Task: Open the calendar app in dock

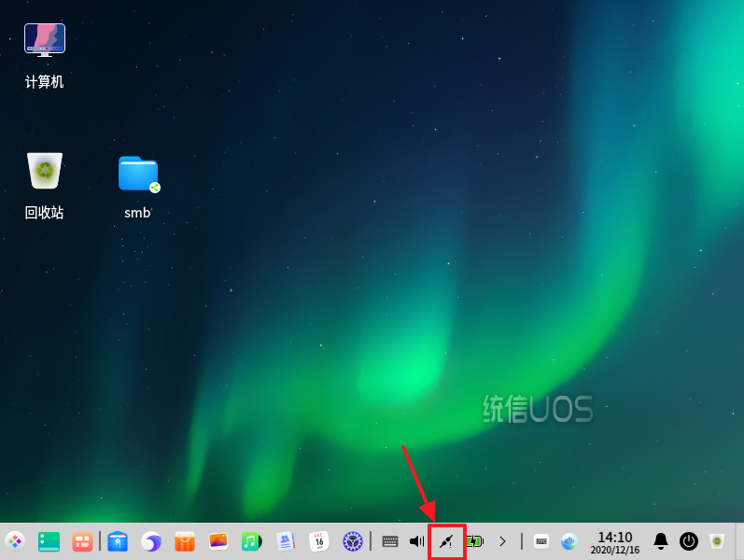Action: click(319, 540)
